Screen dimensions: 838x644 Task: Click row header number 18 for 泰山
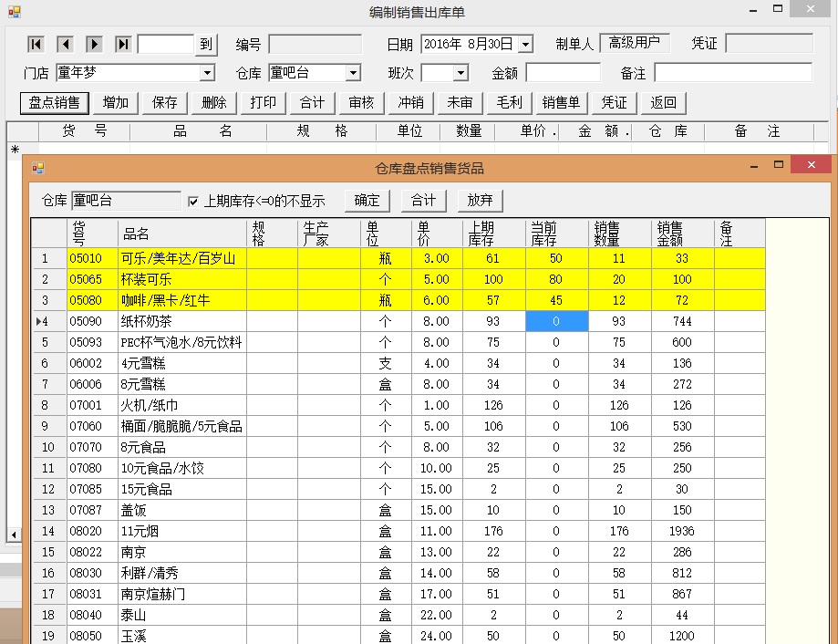(x=49, y=615)
